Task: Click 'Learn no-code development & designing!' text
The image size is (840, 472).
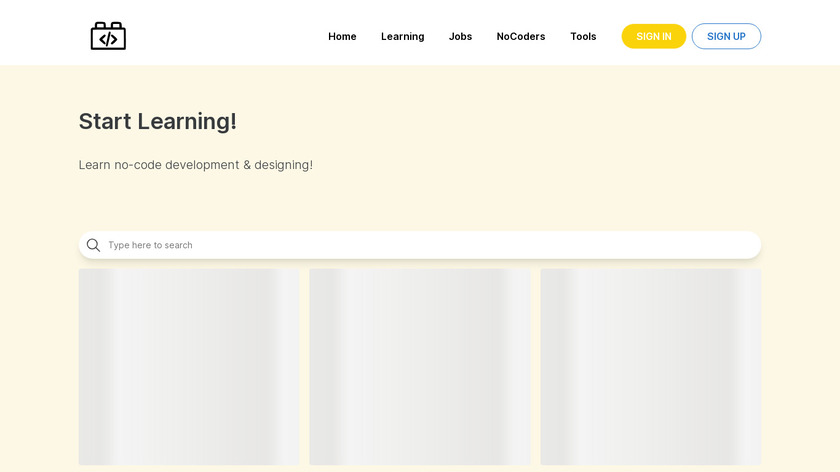Action: [196, 165]
